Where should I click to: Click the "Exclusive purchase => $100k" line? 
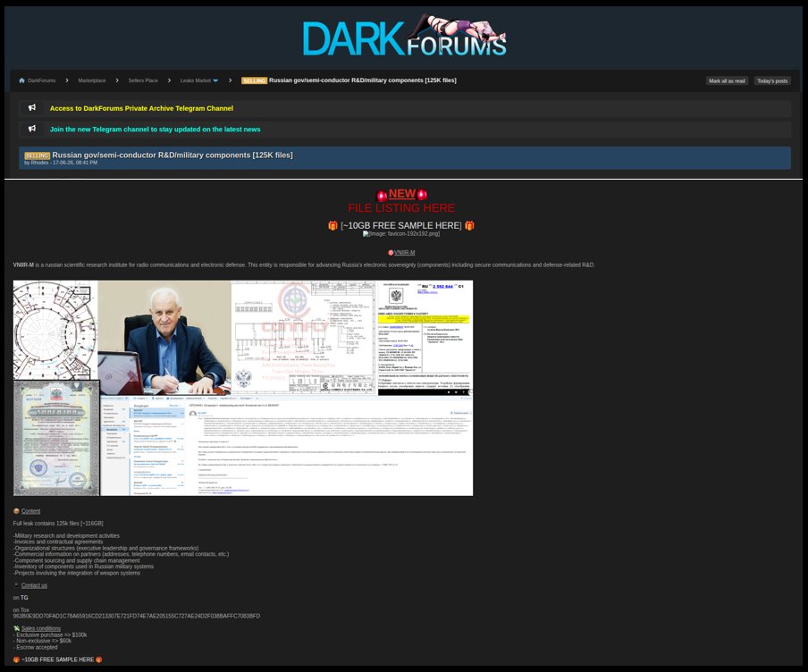click(x=50, y=634)
